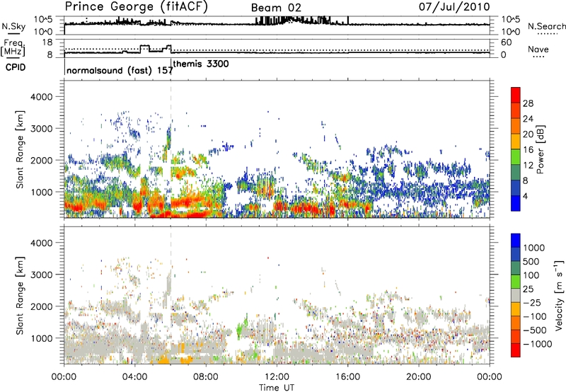Click the date '07/Jul/2010'
This screenshot has width=566, height=392.
click(454, 7)
